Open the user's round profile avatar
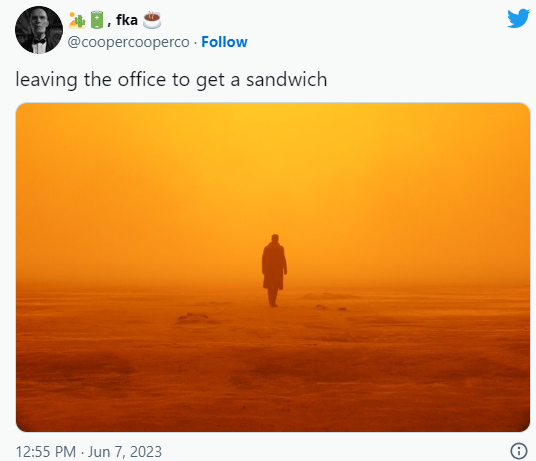The width and height of the screenshot is (536, 461). (x=39, y=30)
